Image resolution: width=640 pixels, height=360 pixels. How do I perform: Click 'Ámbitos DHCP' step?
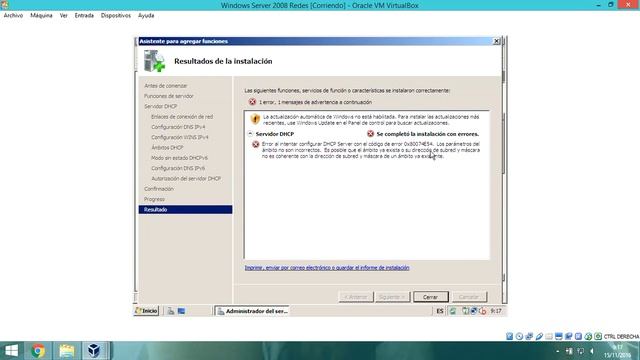click(167, 147)
